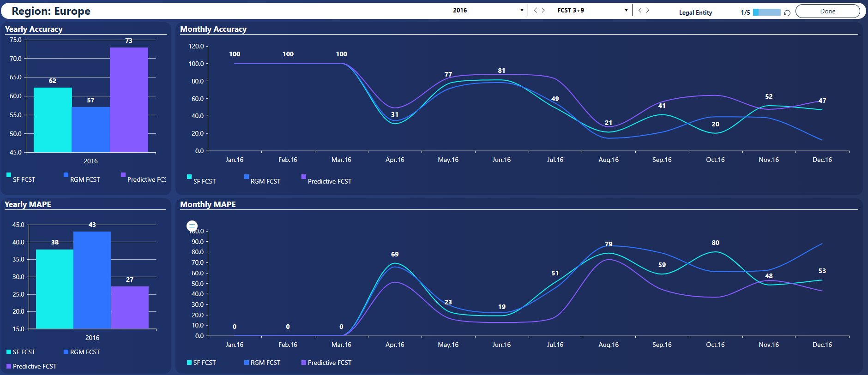Click data label 77 at May.16 accuracy
Screen dimensions: 868x375
[x=448, y=74]
